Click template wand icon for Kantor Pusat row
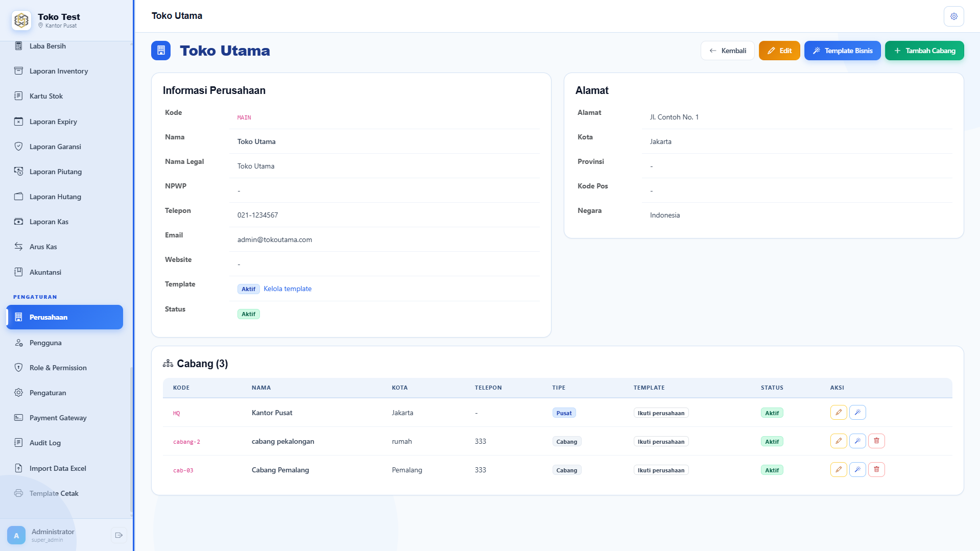 tap(857, 413)
